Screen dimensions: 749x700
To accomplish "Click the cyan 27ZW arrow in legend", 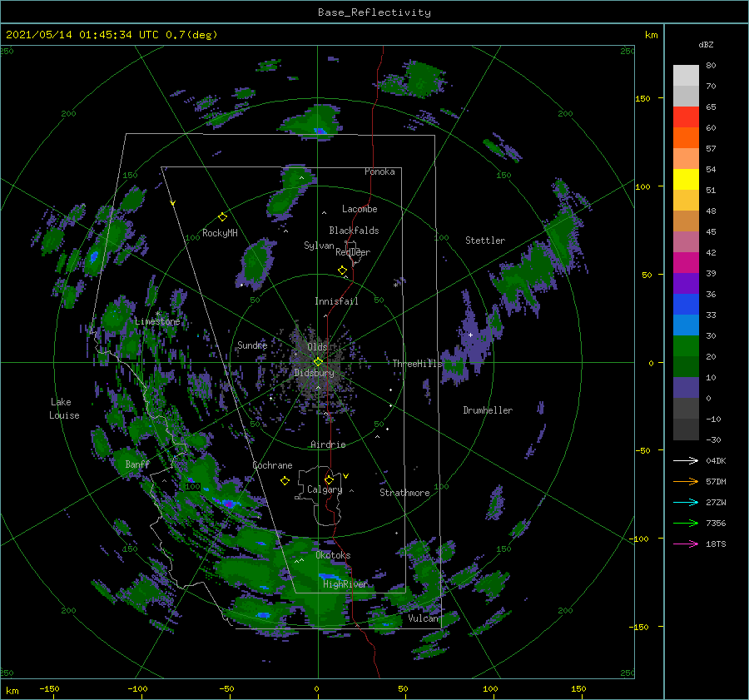I will (x=686, y=502).
